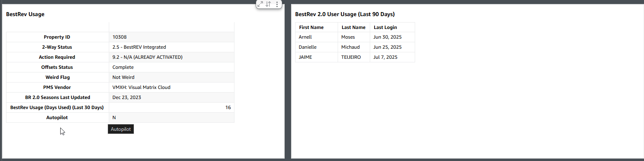Sort by First Name column header
This screenshot has width=644, height=161.
pos(311,27)
